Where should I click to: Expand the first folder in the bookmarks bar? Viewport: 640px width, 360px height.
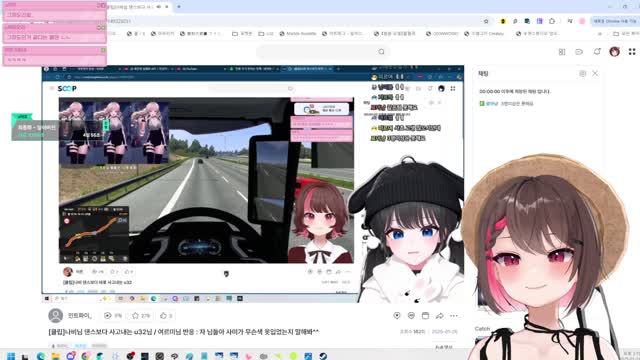pos(242,33)
